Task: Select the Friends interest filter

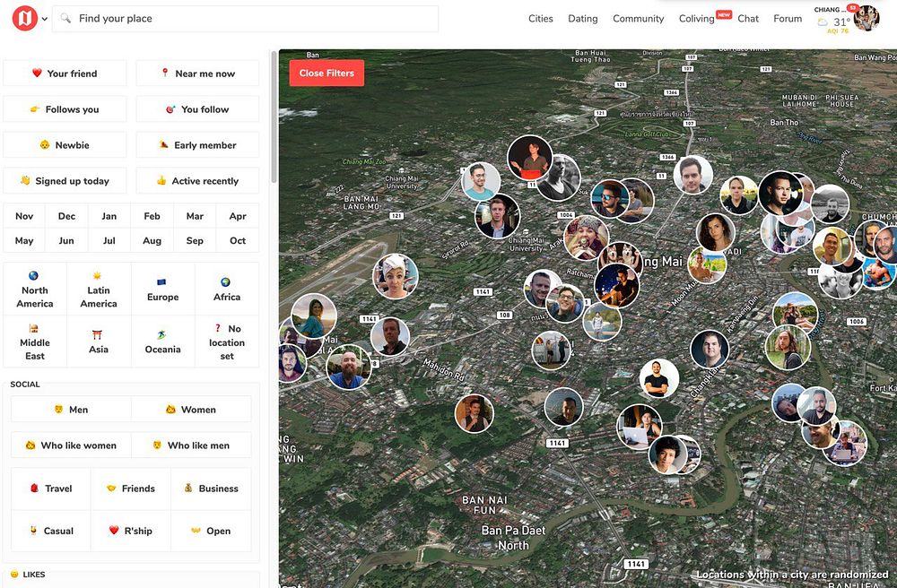Action: 131,489
